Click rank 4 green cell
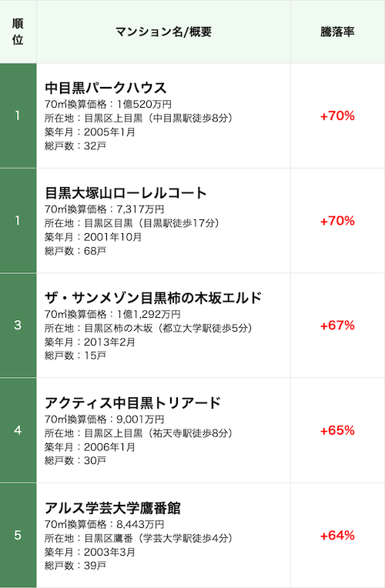 click(18, 430)
